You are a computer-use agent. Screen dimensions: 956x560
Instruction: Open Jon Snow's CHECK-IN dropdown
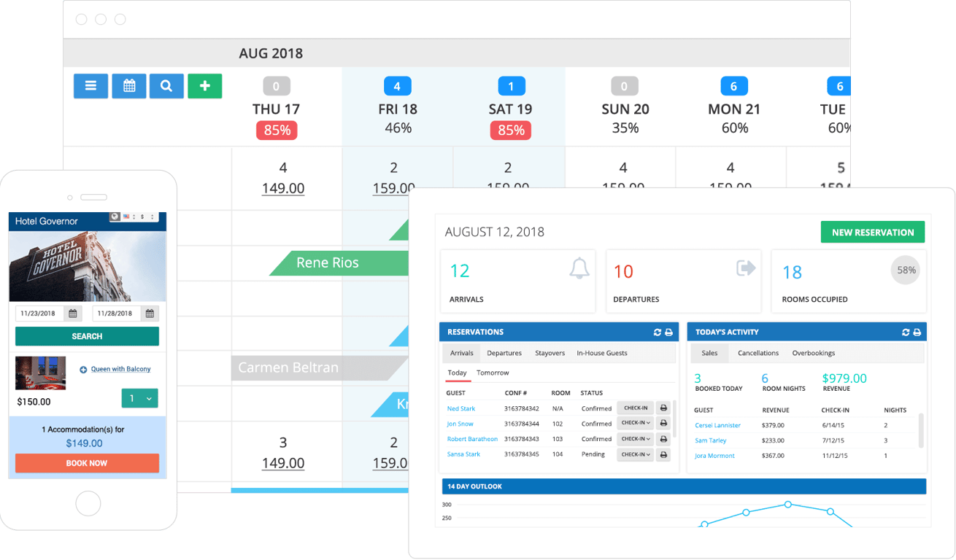click(x=635, y=423)
